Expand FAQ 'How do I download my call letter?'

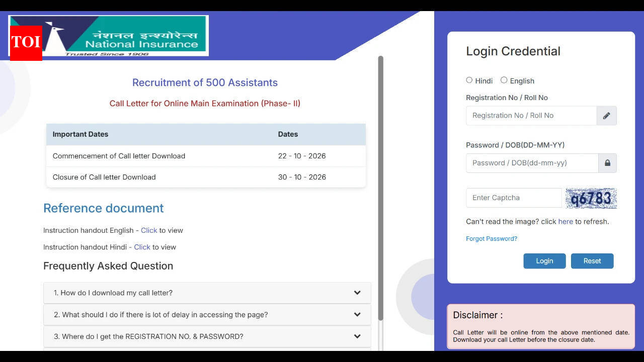[207, 293]
